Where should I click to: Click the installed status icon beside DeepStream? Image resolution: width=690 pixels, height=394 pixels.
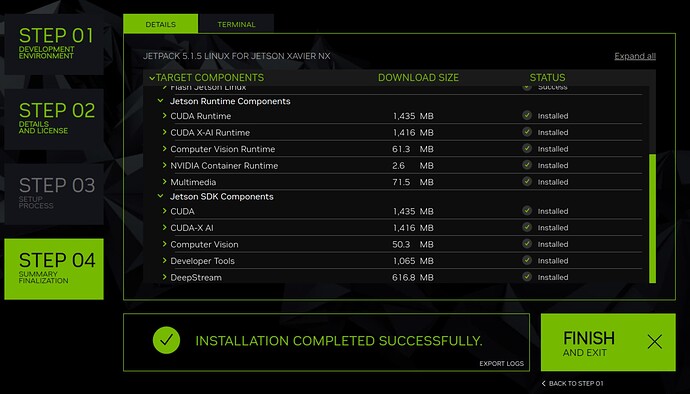(527, 277)
